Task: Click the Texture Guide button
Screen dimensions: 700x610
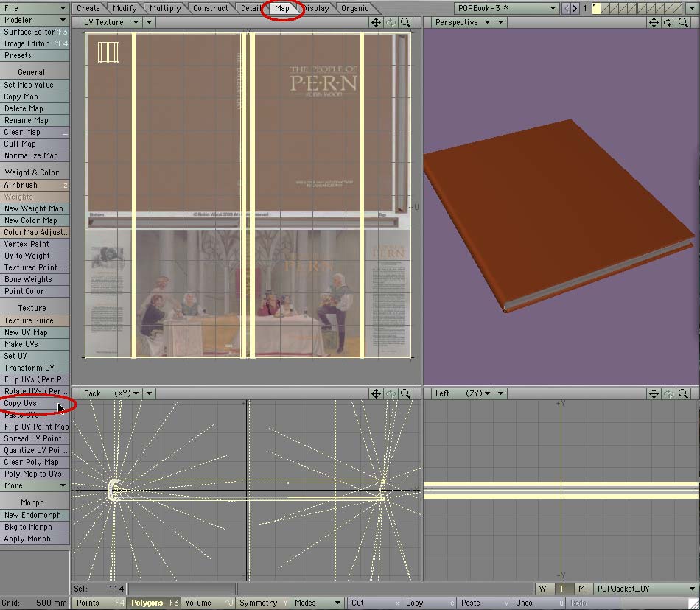Action: pos(35,321)
